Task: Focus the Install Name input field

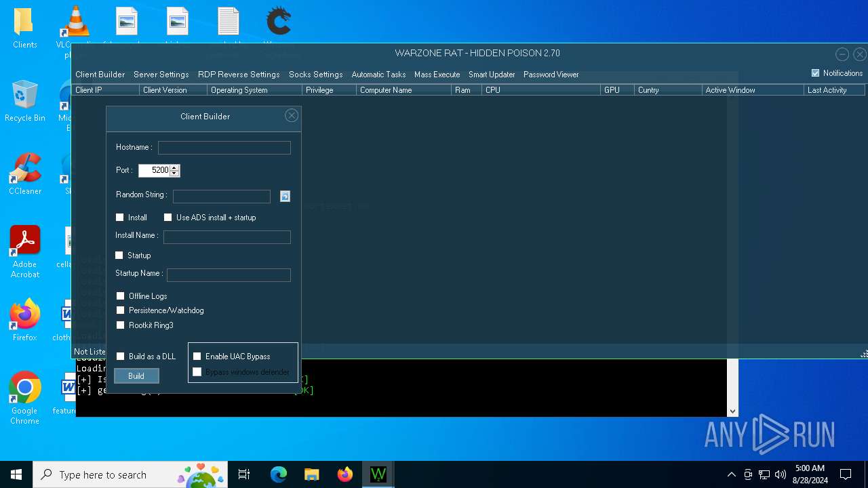Action: [227, 237]
